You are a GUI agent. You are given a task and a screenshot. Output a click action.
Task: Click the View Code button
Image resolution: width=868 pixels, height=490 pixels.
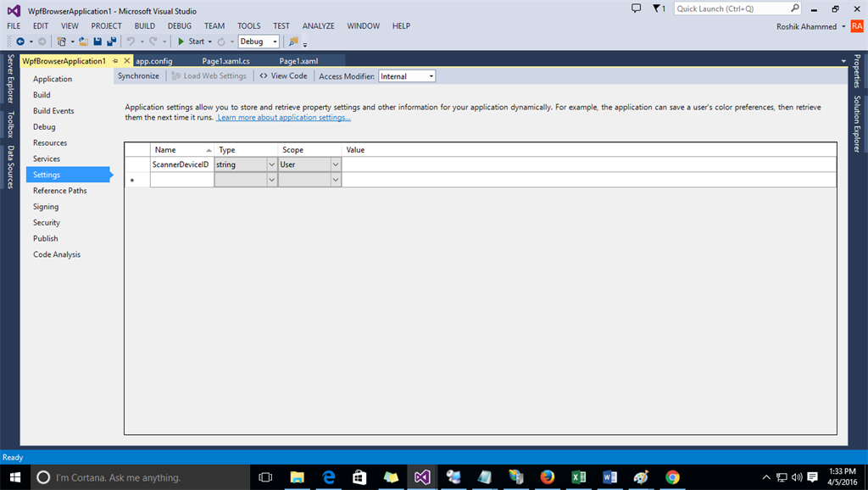coord(283,76)
